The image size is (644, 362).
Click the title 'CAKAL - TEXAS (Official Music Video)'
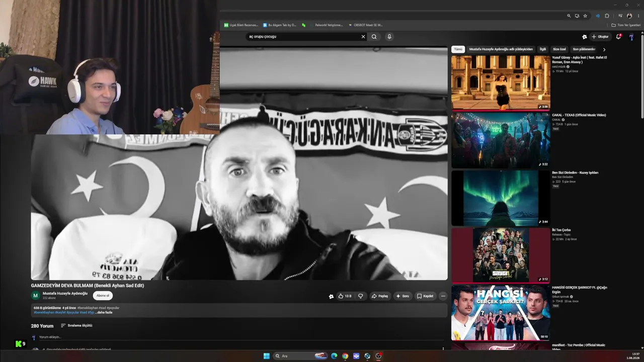pos(579,115)
